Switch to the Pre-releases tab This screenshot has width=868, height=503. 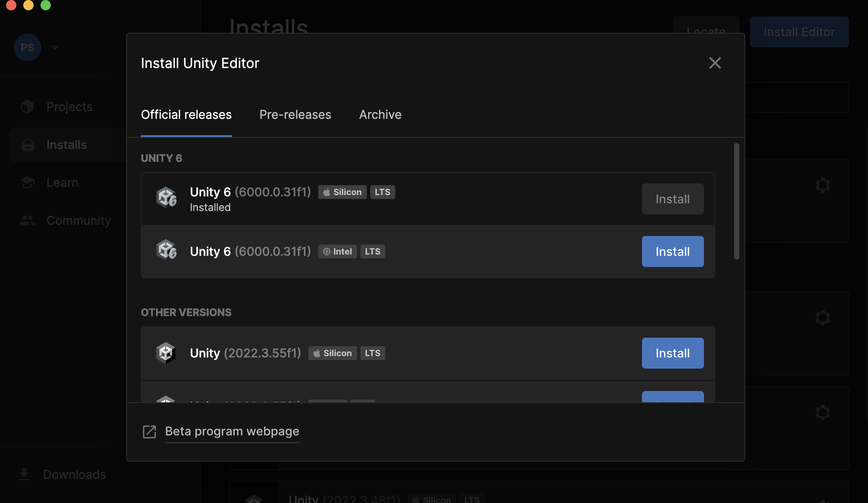click(x=295, y=115)
